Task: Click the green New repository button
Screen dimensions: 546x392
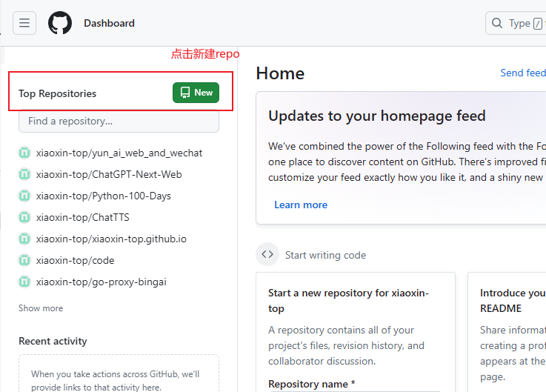Action: click(x=196, y=93)
